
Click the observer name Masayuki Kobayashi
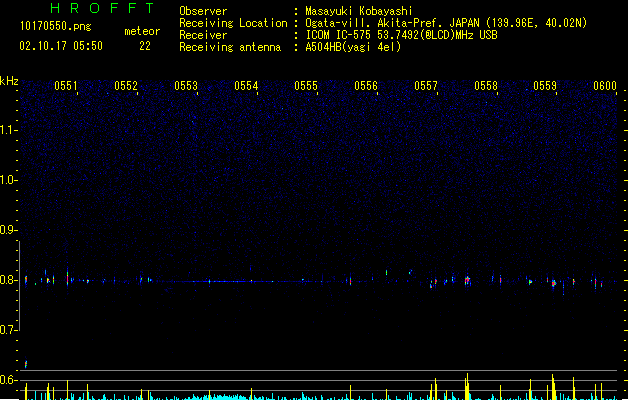(x=359, y=11)
